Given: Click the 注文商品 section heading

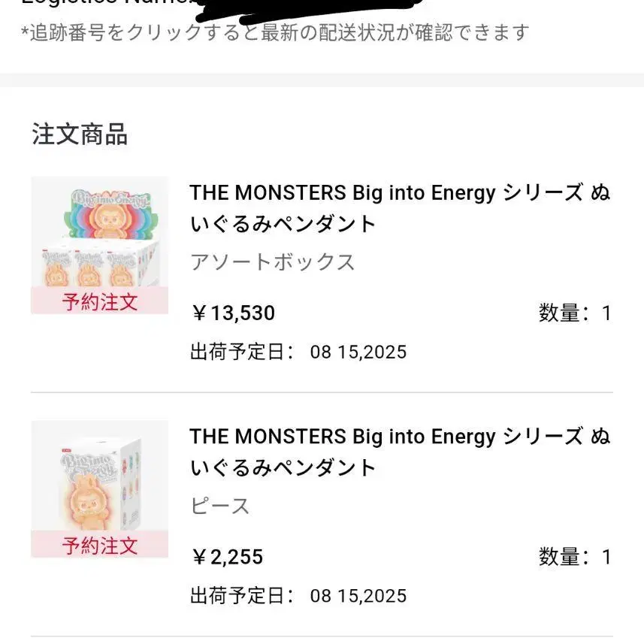Looking at the screenshot, I should click(80, 135).
